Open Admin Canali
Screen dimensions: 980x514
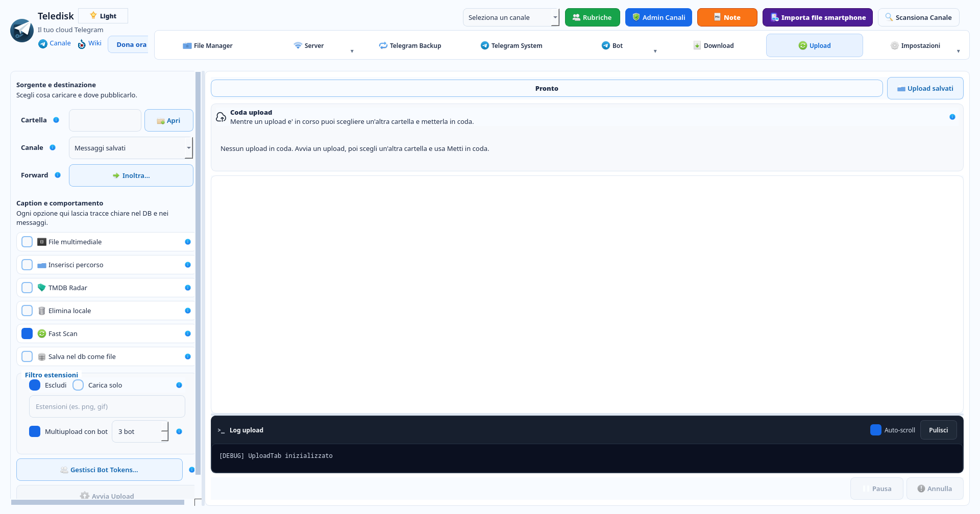[658, 17]
